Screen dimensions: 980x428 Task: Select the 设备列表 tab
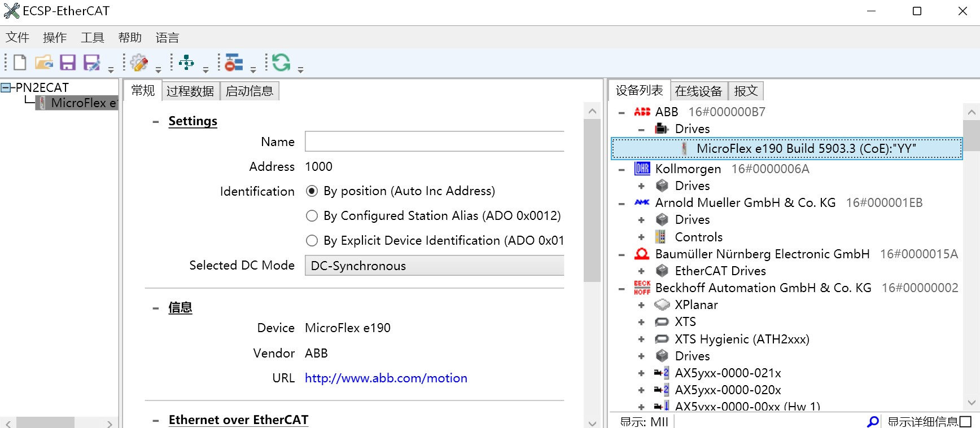pos(640,90)
